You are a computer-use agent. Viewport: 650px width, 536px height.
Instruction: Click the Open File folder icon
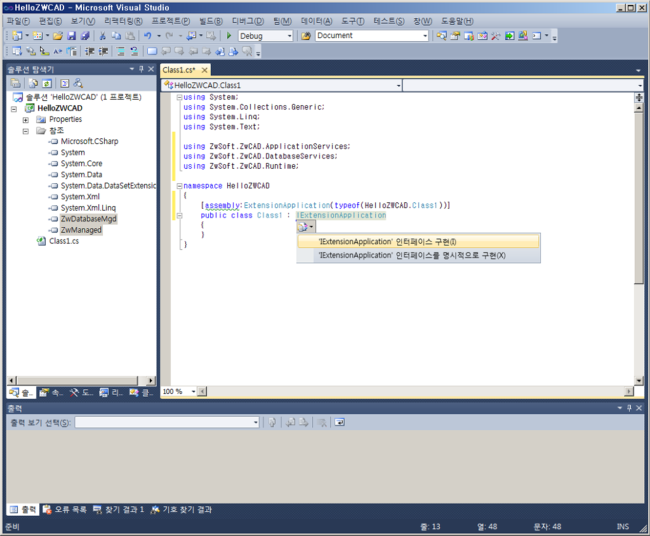click(x=58, y=36)
